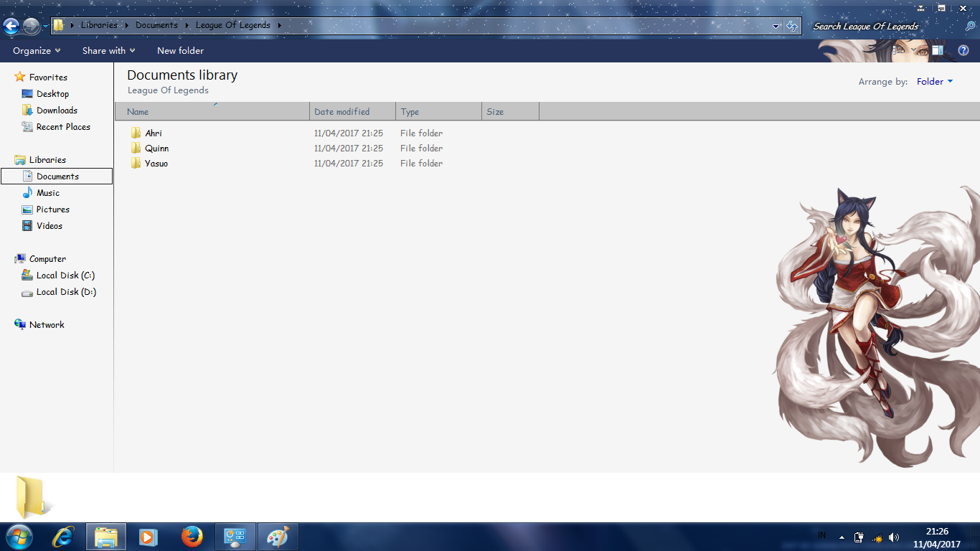Select Network in the navigation pane

[47, 325]
